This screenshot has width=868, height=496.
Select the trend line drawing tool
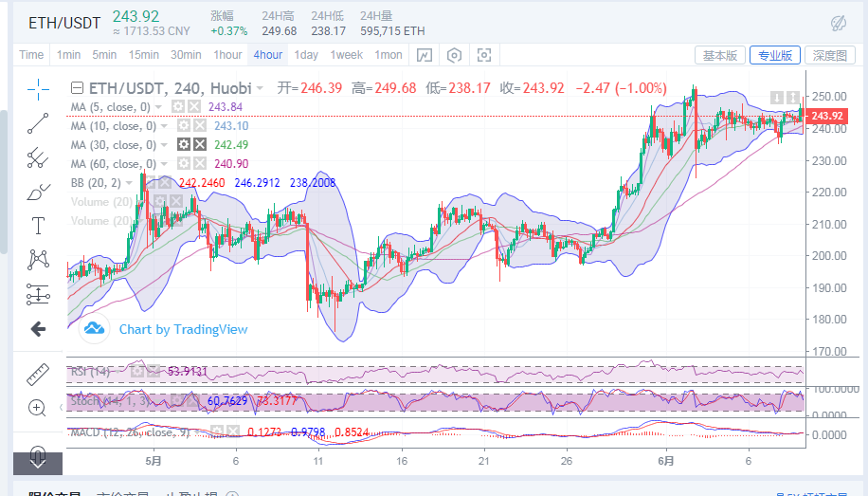38,122
